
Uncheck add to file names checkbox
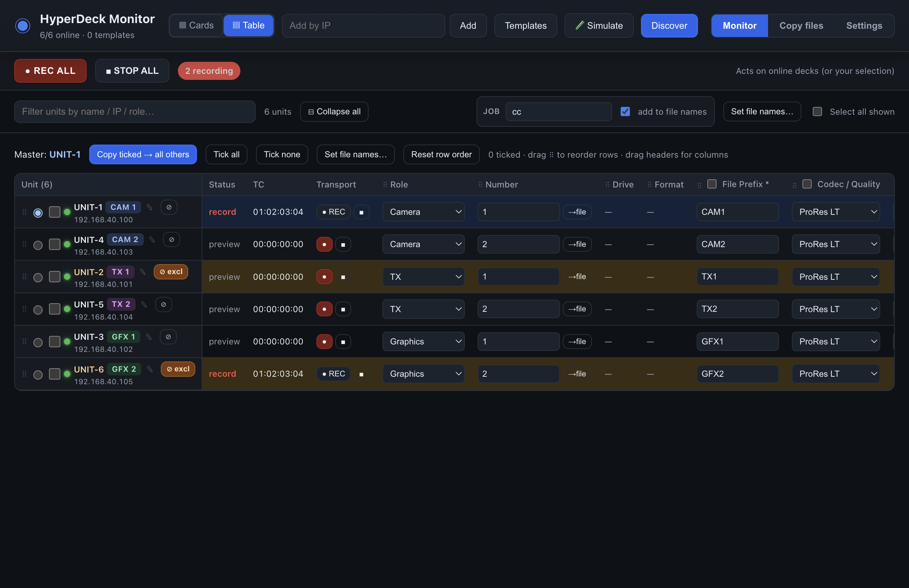625,111
